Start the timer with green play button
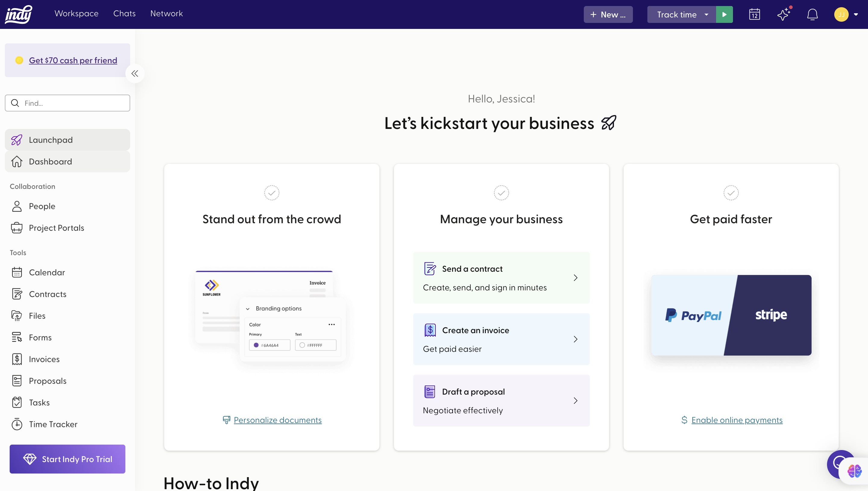This screenshot has height=491, width=868. [x=724, y=14]
